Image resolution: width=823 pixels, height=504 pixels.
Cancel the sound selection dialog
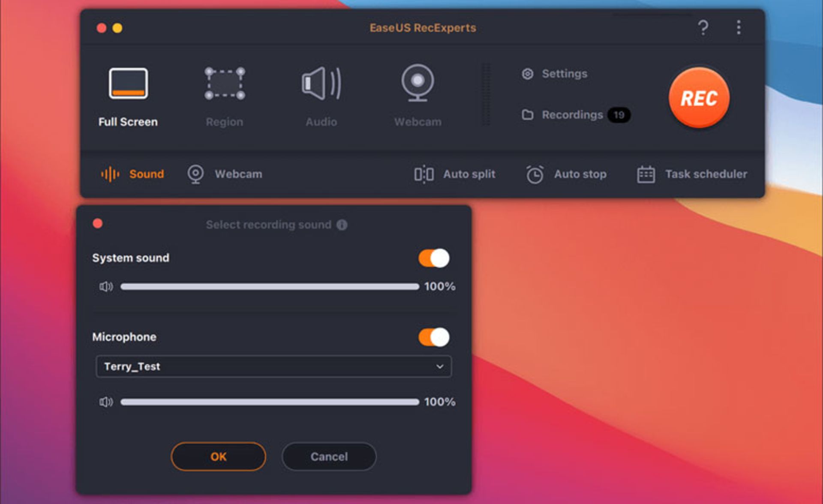329,456
